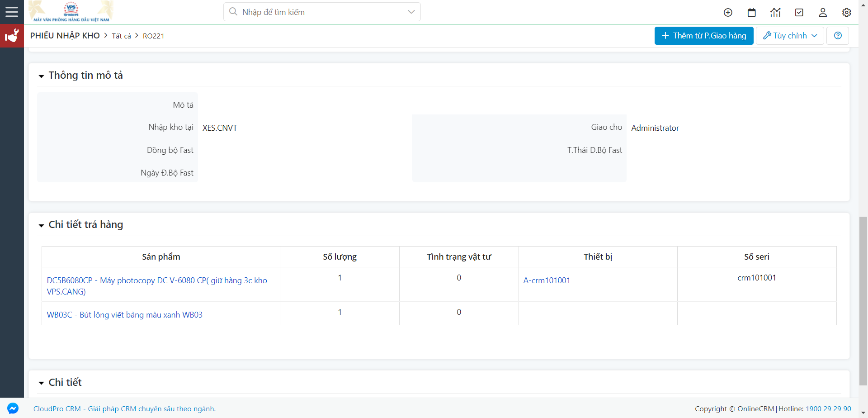This screenshot has width=868, height=418.
Task: Open the user profile icon
Action: [x=823, y=13]
